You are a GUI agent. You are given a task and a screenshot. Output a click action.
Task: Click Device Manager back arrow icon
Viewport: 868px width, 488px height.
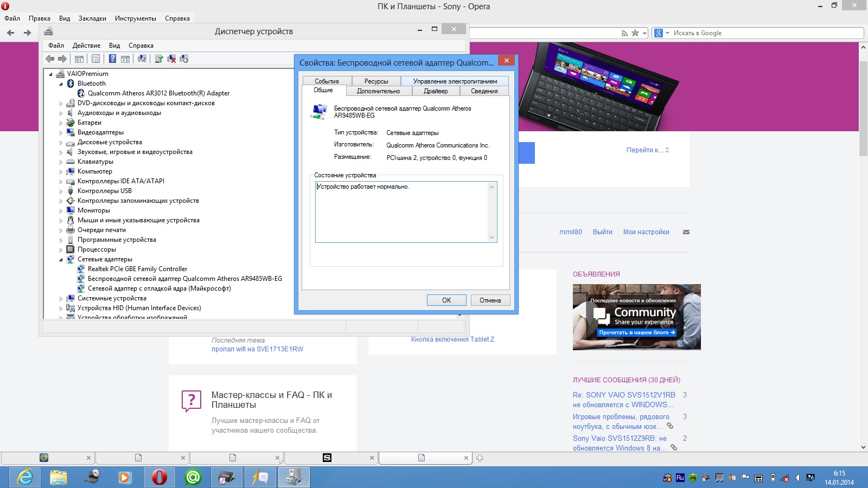click(x=50, y=59)
